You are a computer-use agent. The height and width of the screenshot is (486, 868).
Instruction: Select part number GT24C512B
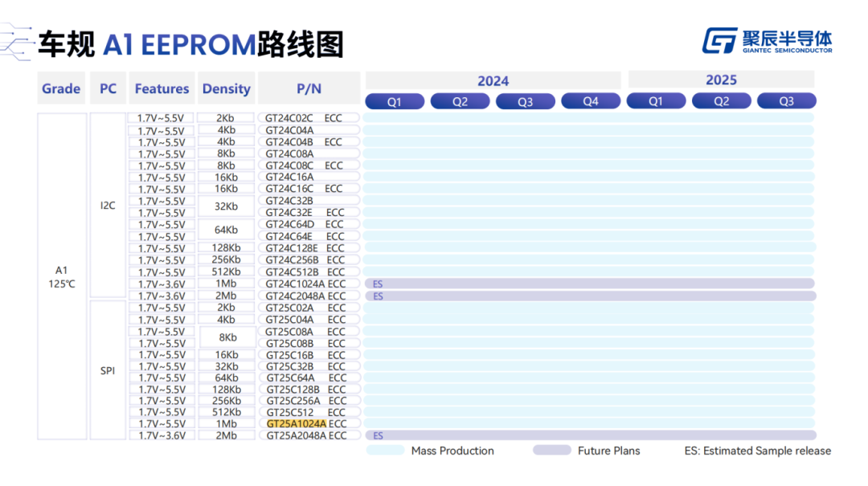point(293,272)
